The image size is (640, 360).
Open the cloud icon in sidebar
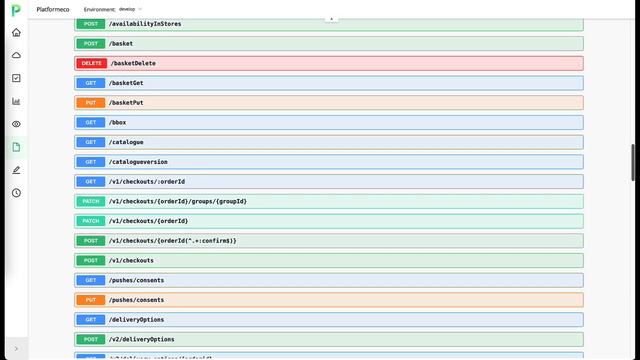click(16, 55)
